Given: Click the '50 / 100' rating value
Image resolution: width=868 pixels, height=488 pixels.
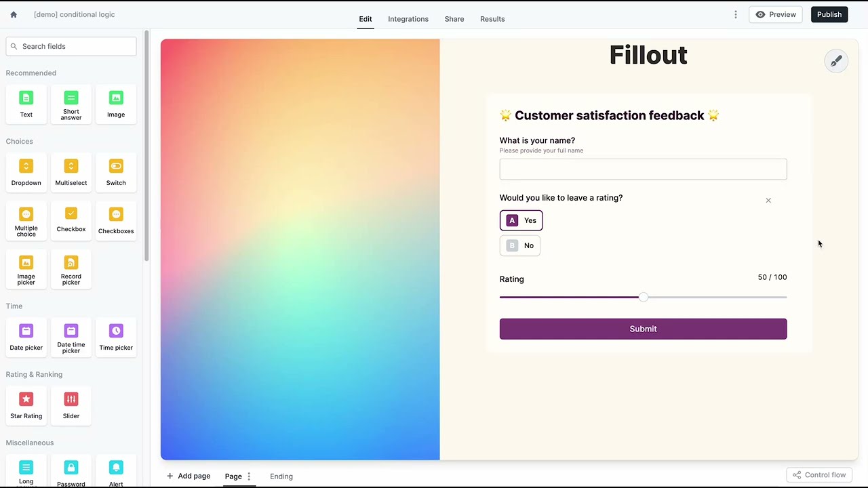Looking at the screenshot, I should pyautogui.click(x=772, y=277).
